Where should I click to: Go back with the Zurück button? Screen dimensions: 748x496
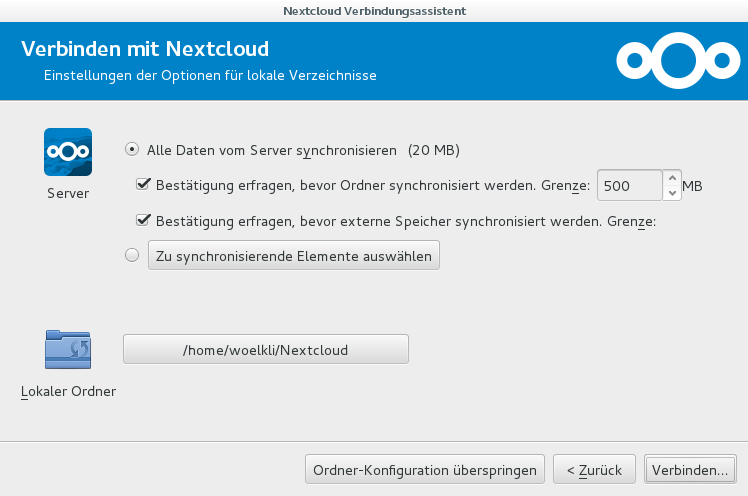pyautogui.click(x=594, y=469)
